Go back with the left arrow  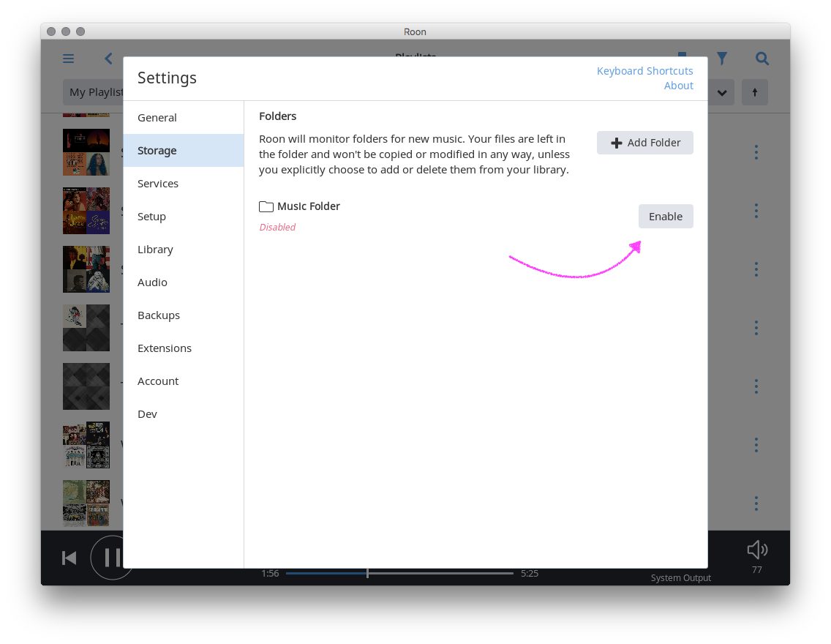109,59
